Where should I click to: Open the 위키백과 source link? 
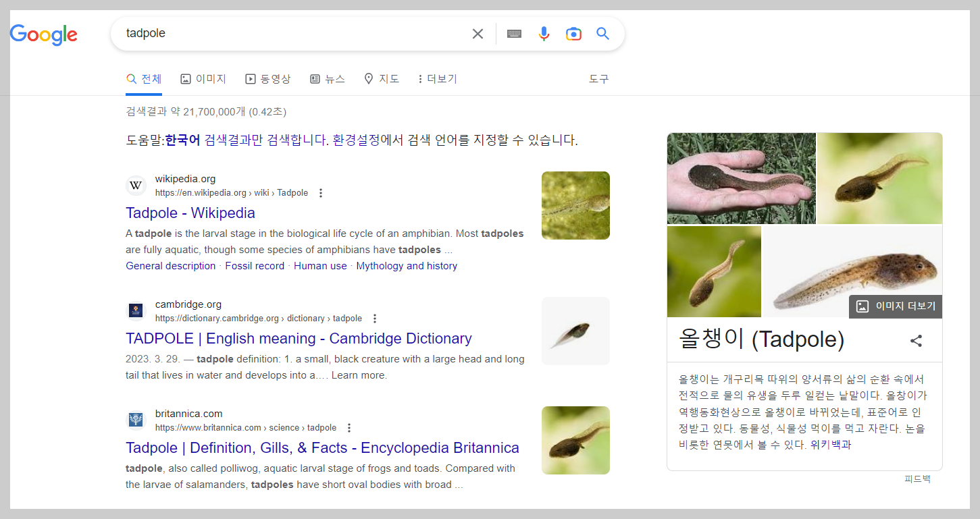[831, 445]
